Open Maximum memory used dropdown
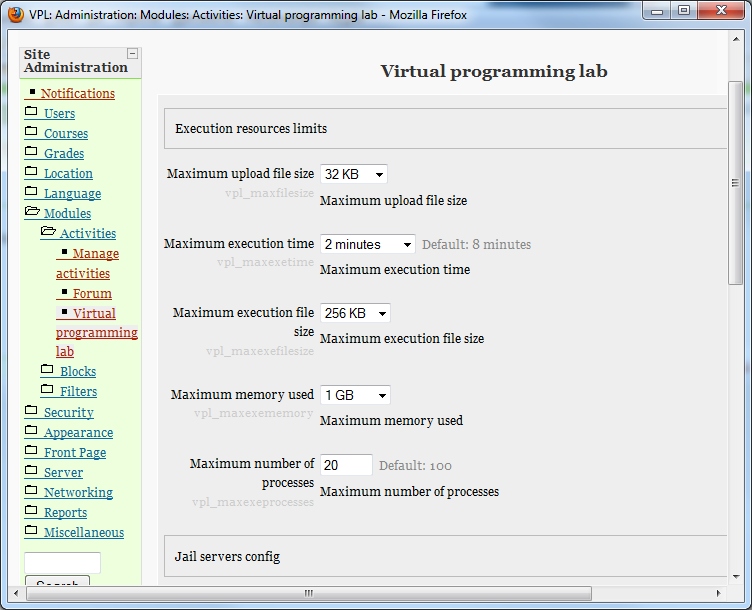The height and width of the screenshot is (610, 752). click(355, 395)
